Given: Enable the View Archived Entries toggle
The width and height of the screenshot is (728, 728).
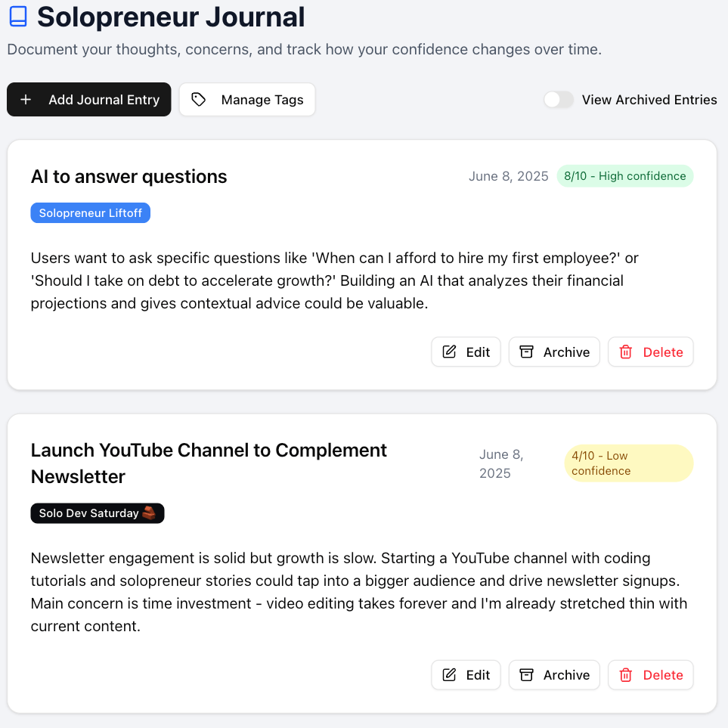Looking at the screenshot, I should 558,99.
